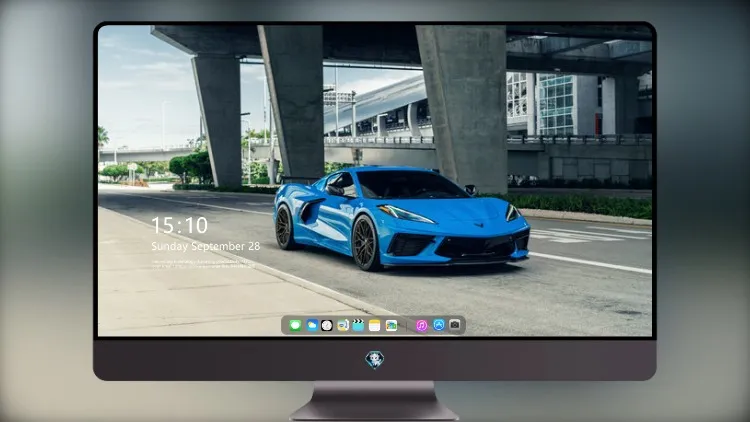Open the blue App Store icon
Viewport: 750px width, 422px height.
[x=439, y=325]
